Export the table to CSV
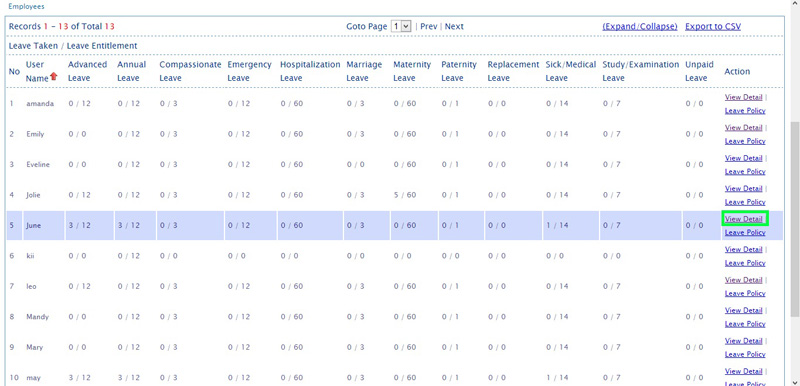Screen dimensions: 800x386 click(713, 27)
